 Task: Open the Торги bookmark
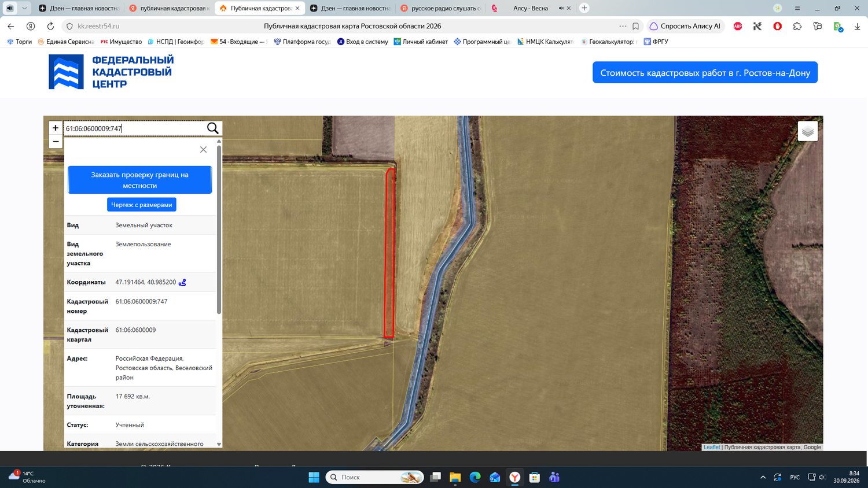tap(20, 42)
